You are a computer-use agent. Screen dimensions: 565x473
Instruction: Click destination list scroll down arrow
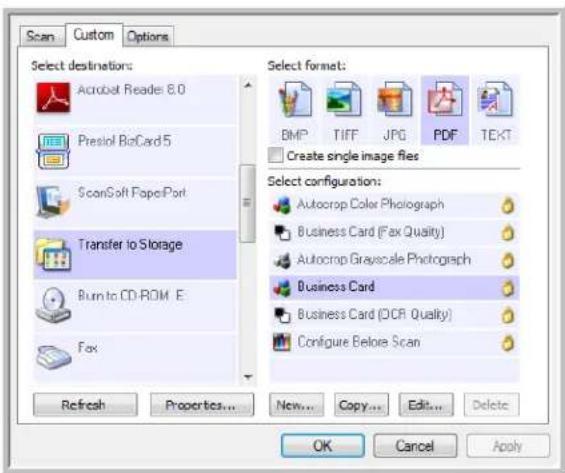tap(248, 377)
